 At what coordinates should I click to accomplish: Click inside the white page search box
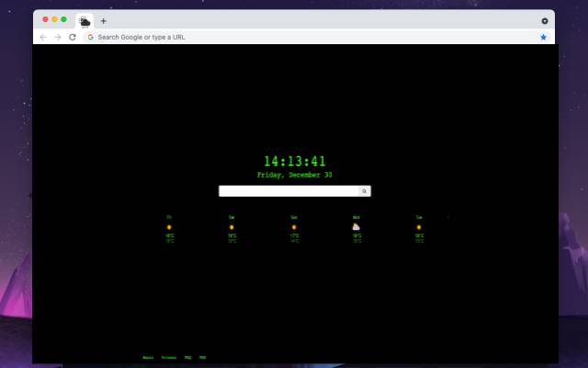288,190
